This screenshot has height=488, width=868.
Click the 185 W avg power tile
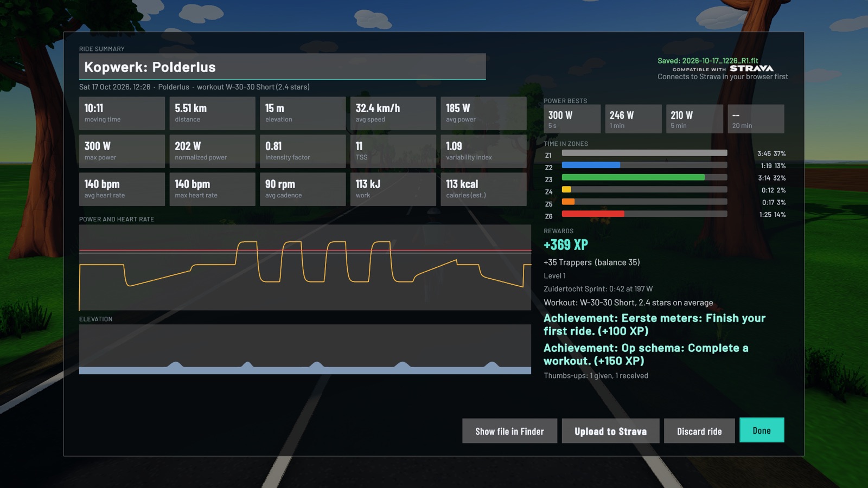click(x=483, y=113)
